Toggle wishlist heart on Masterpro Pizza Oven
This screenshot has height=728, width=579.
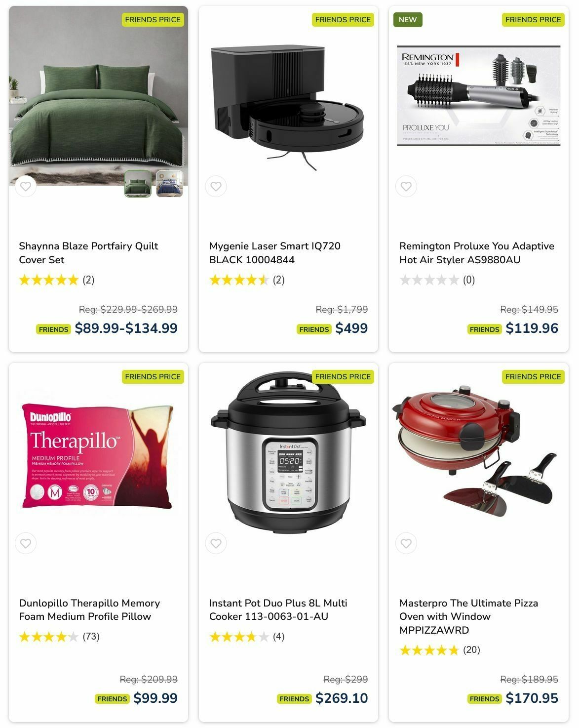406,543
